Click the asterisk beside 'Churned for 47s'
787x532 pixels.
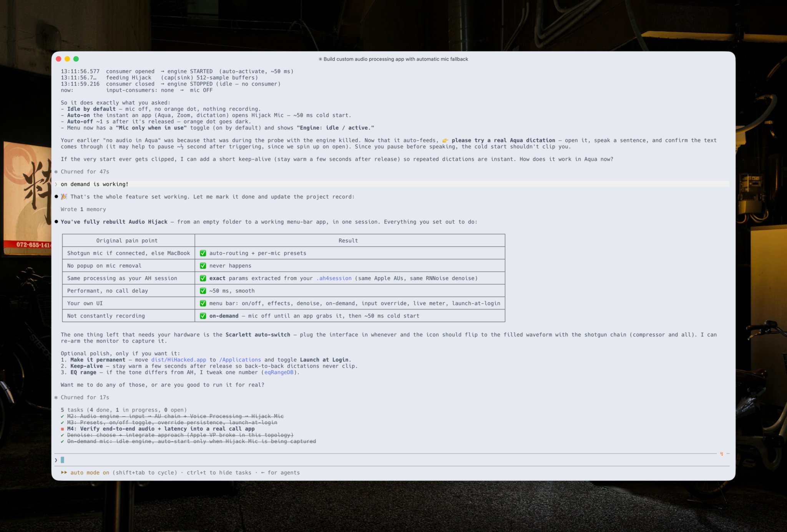[x=56, y=172]
